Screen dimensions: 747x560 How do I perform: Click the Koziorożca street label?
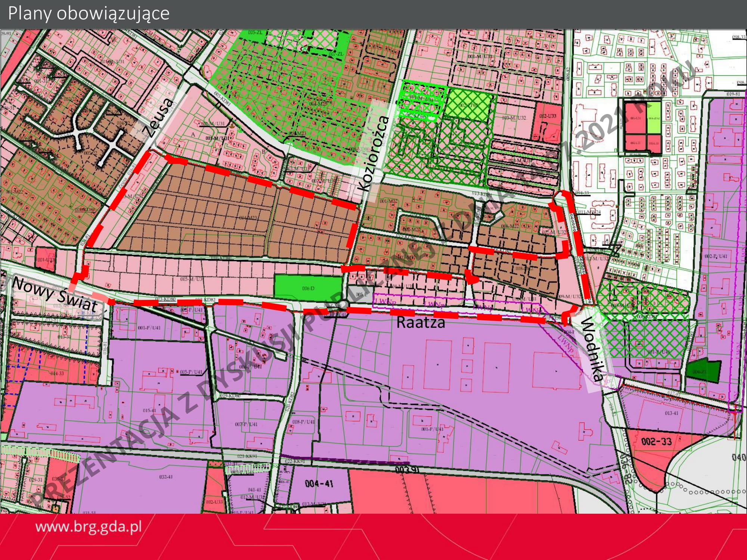(x=372, y=154)
